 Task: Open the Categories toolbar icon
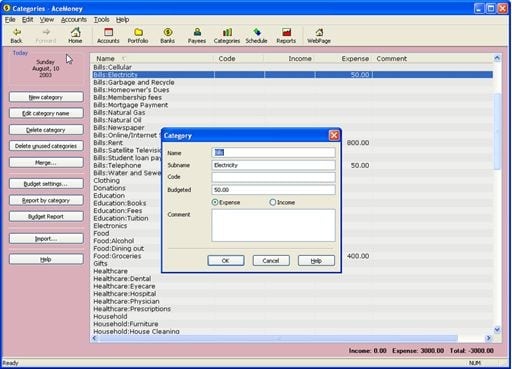coord(227,36)
